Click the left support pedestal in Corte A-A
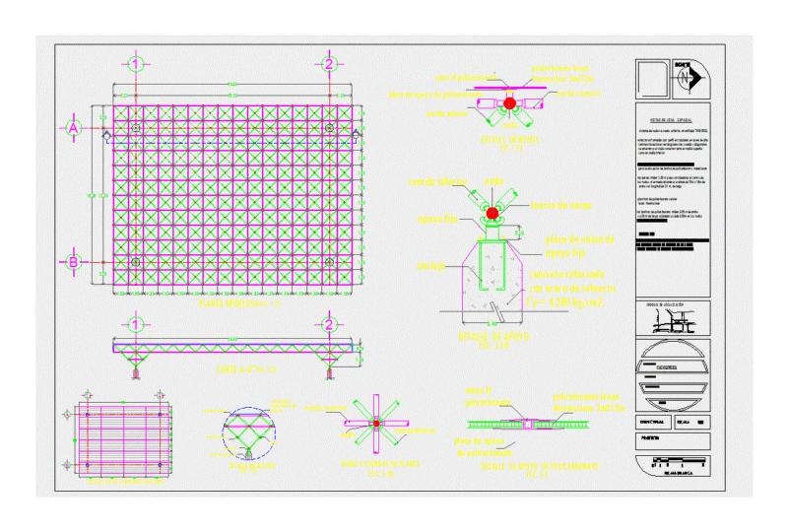 [x=136, y=373]
